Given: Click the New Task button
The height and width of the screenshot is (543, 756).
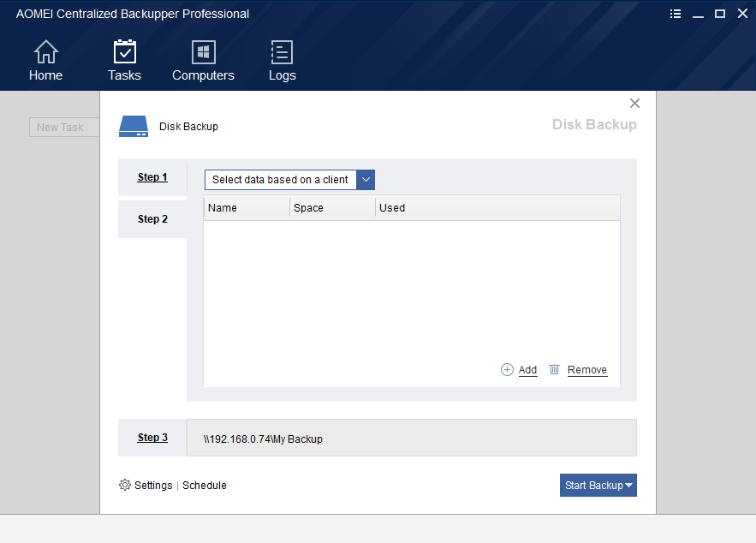Looking at the screenshot, I should point(64,128).
